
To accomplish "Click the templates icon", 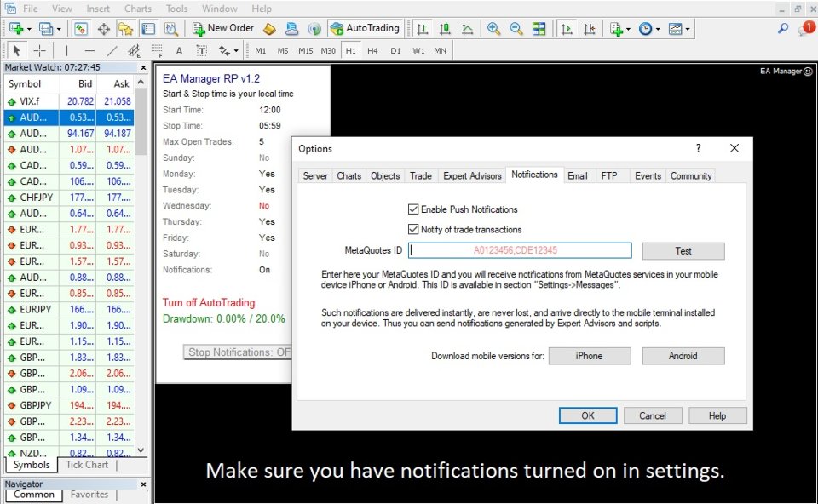I will [675, 29].
